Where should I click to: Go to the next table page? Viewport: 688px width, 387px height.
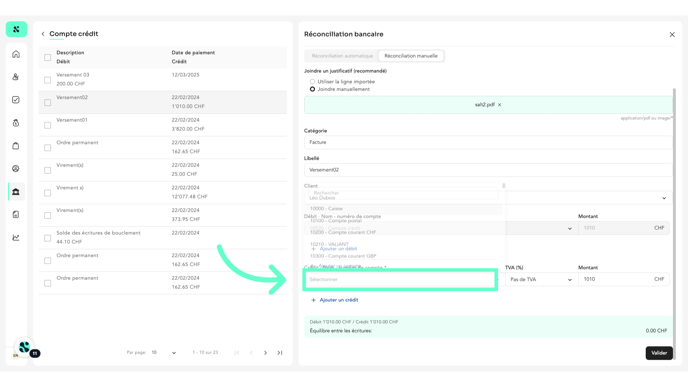[265, 353]
